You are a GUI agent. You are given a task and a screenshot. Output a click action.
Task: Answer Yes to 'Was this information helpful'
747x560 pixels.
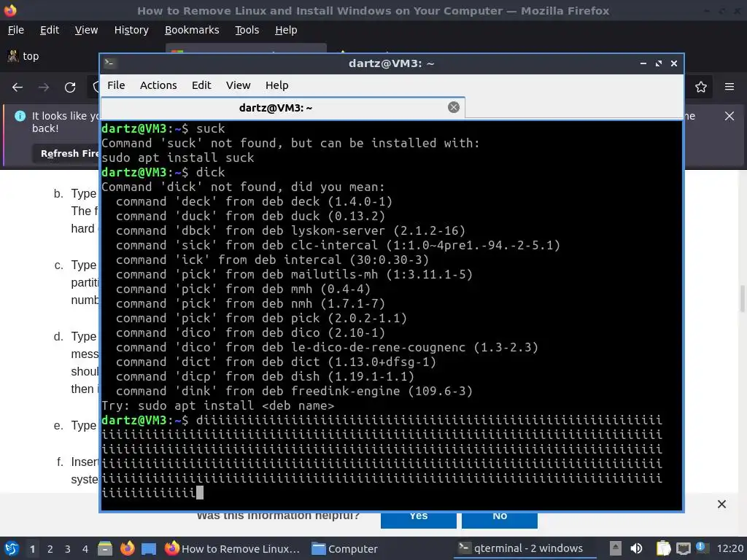pyautogui.click(x=418, y=519)
